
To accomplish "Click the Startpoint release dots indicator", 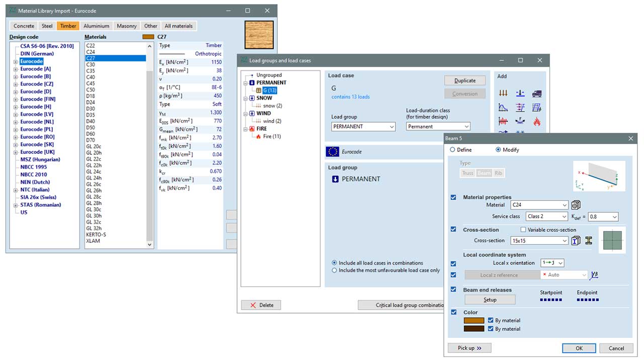I will 550,300.
